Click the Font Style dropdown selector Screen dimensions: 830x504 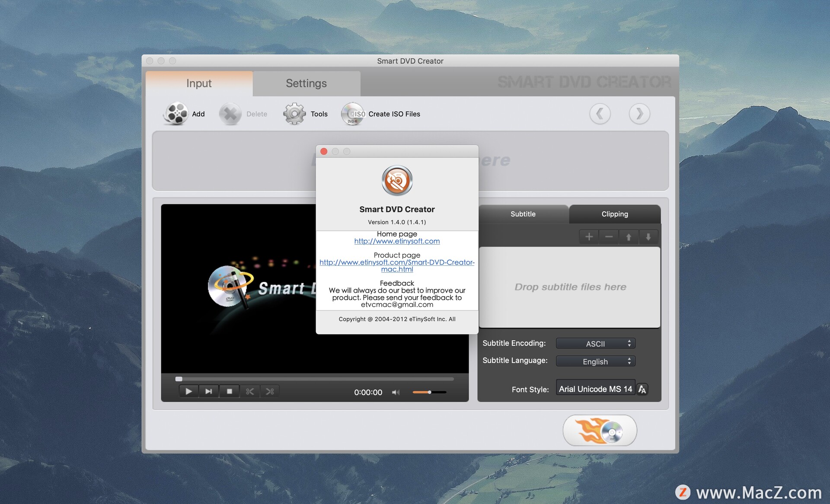[587, 389]
